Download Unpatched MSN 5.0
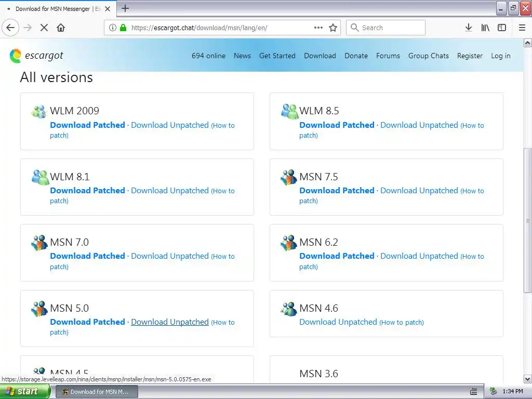 point(170,322)
